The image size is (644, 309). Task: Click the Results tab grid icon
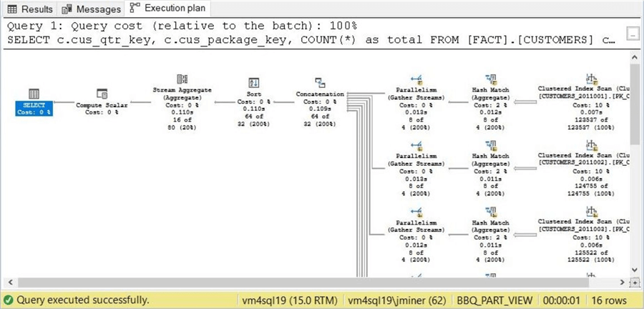tap(12, 9)
